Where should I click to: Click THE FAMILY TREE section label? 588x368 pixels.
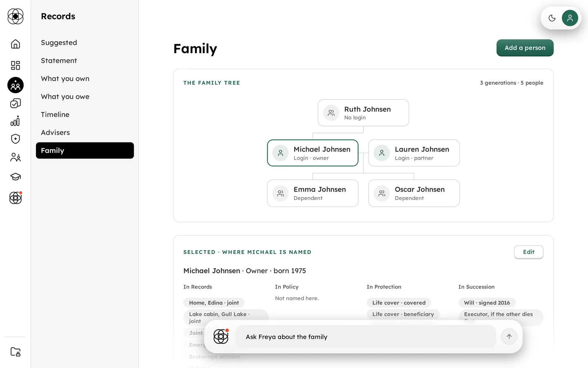pos(212,83)
